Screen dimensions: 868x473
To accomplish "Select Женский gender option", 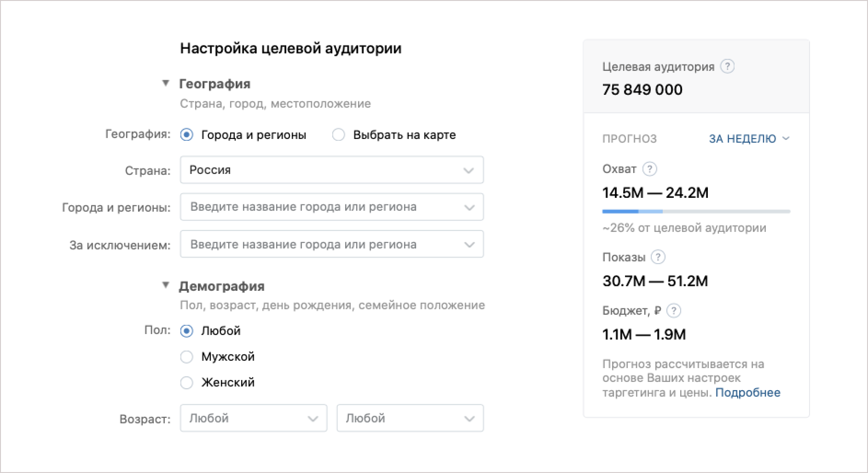I will click(x=186, y=383).
